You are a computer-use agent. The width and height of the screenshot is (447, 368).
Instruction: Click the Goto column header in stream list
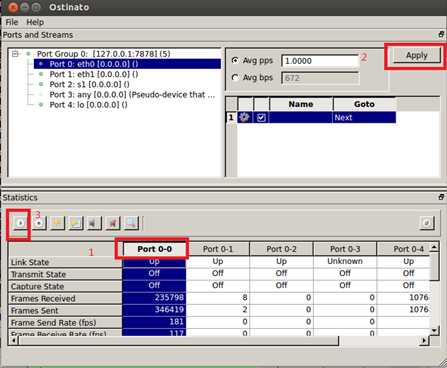pos(364,104)
